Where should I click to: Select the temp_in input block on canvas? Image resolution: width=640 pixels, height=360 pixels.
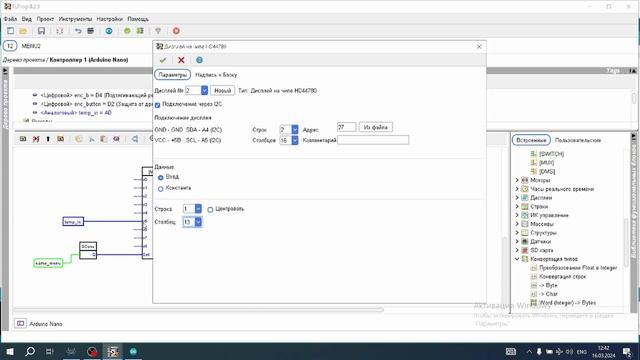[x=73, y=222]
